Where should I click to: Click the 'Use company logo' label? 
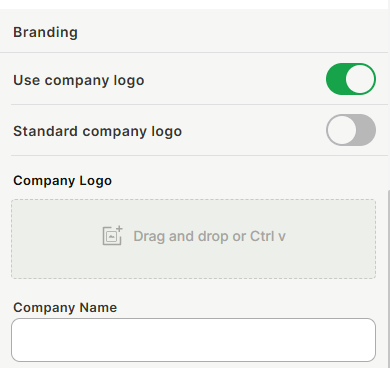(79, 80)
